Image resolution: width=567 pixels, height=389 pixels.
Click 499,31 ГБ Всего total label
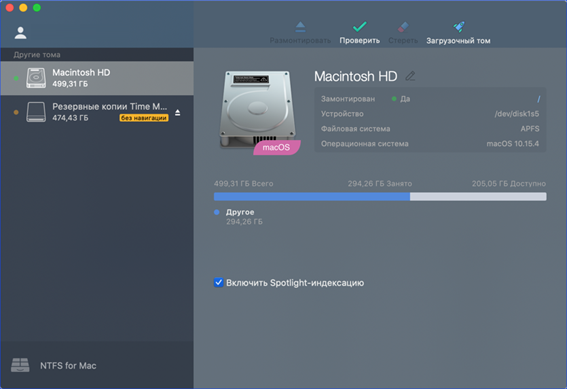pyautogui.click(x=243, y=184)
